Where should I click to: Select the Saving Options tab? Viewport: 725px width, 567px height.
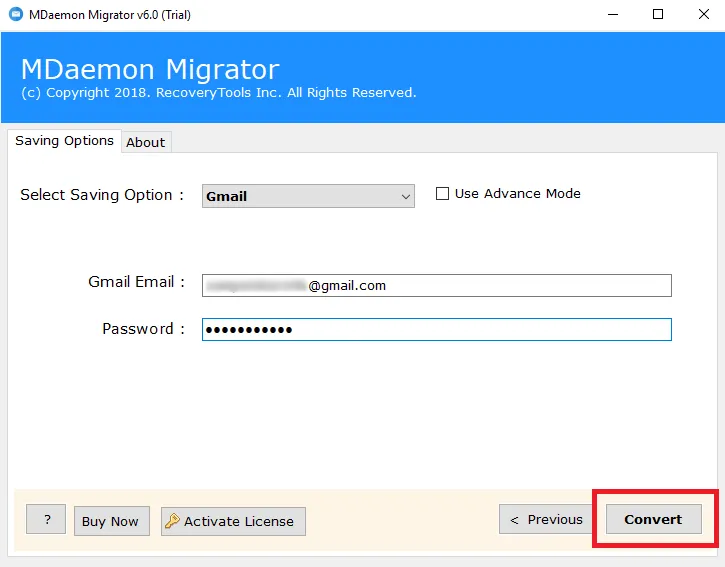[x=64, y=141]
